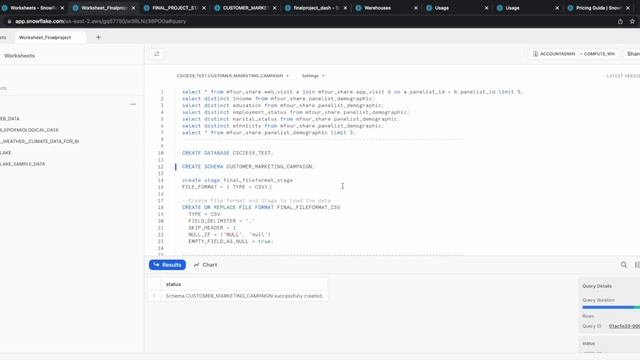Select the LAKE_SAMPLE_DATA database in sidebar
This screenshot has width=640, height=360.
pyautogui.click(x=22, y=164)
